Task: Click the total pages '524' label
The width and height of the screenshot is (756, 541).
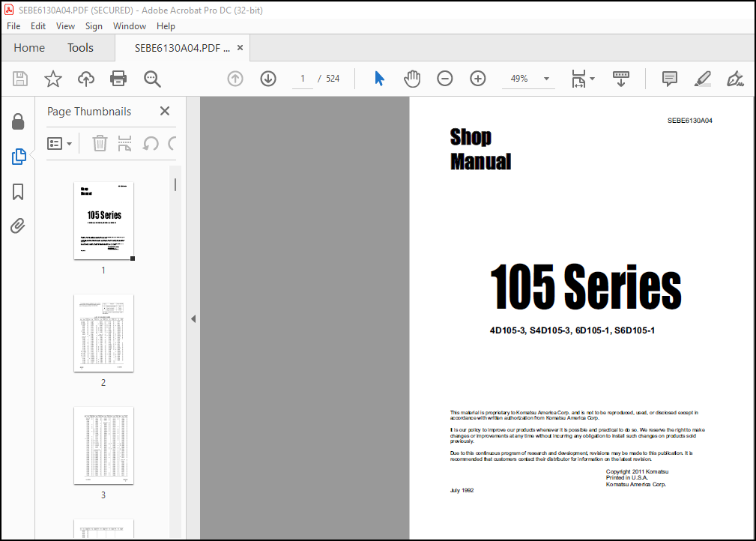Action: coord(333,79)
